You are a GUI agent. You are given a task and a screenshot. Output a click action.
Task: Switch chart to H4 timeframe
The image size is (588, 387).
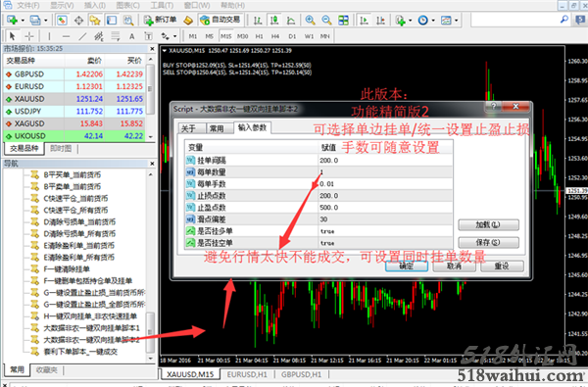[275, 36]
